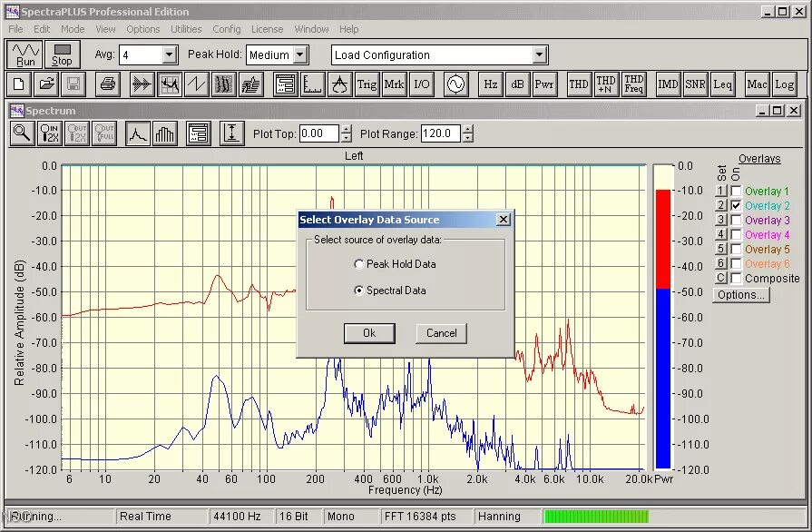The width and height of the screenshot is (812, 532).
Task: Click Cancel in overlay source dialog
Action: (x=441, y=333)
